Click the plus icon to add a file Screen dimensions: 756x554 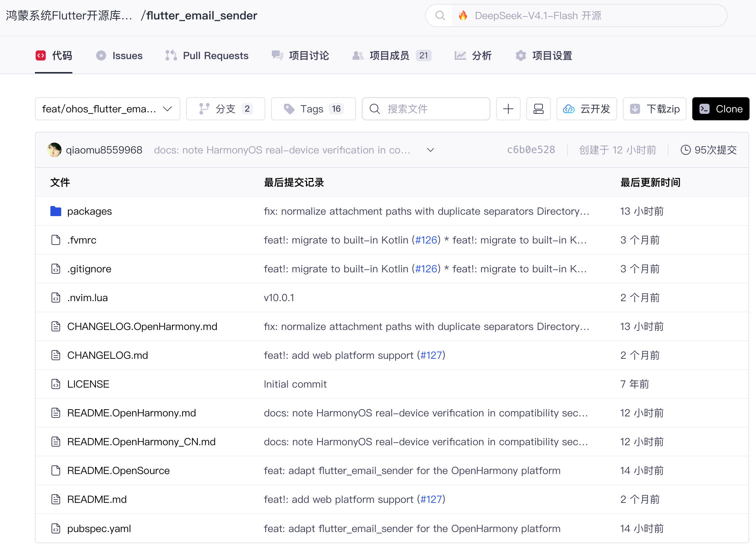[508, 109]
